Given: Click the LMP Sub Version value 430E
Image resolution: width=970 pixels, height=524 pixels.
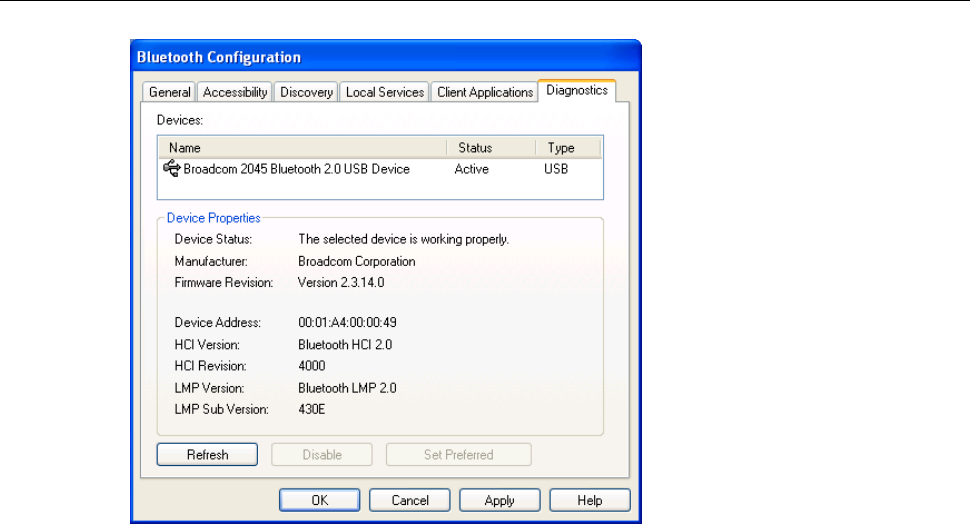Looking at the screenshot, I should point(312,409).
